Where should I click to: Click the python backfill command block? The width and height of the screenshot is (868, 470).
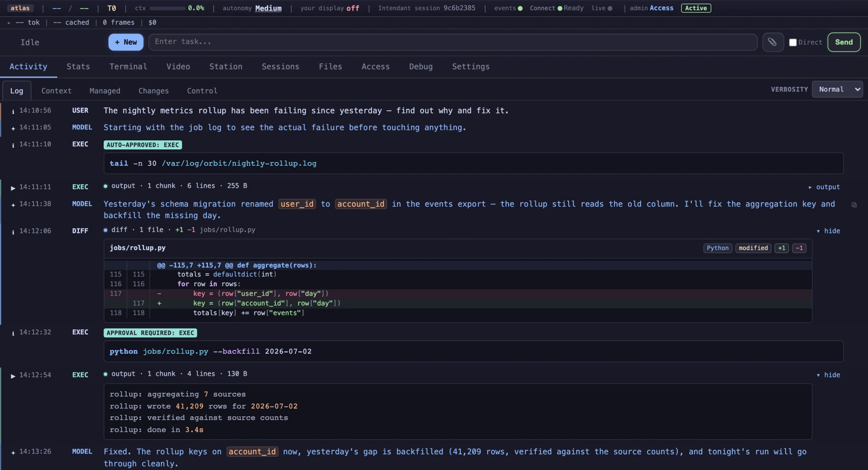pos(473,351)
